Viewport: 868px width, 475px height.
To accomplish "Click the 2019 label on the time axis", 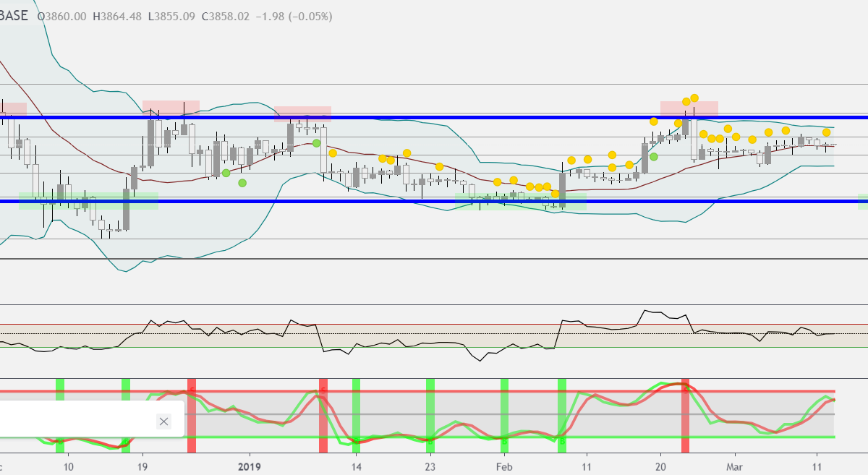I will [x=249, y=466].
